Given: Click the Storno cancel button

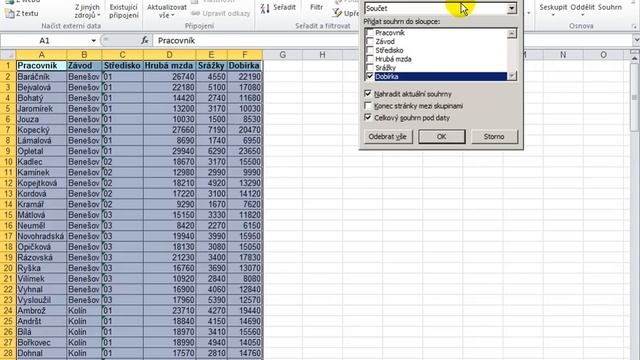Looking at the screenshot, I should coord(494,137).
